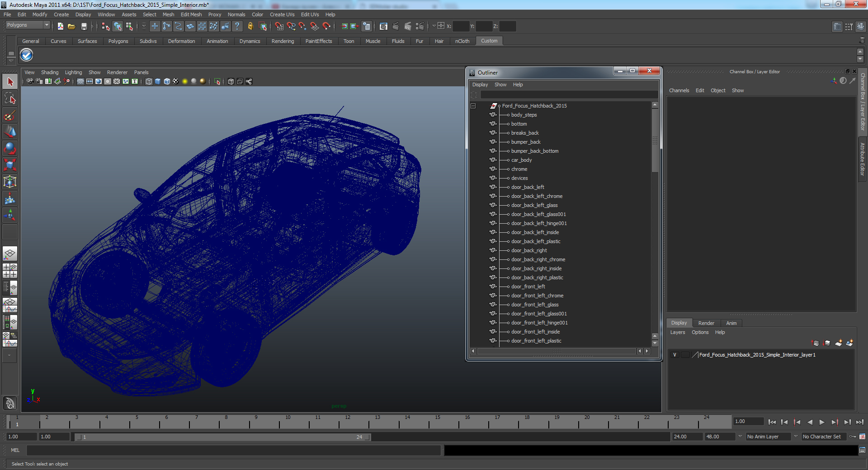Click the Isolate Select viewport icon
Screen dimensions: 868x470
[x=217, y=81]
